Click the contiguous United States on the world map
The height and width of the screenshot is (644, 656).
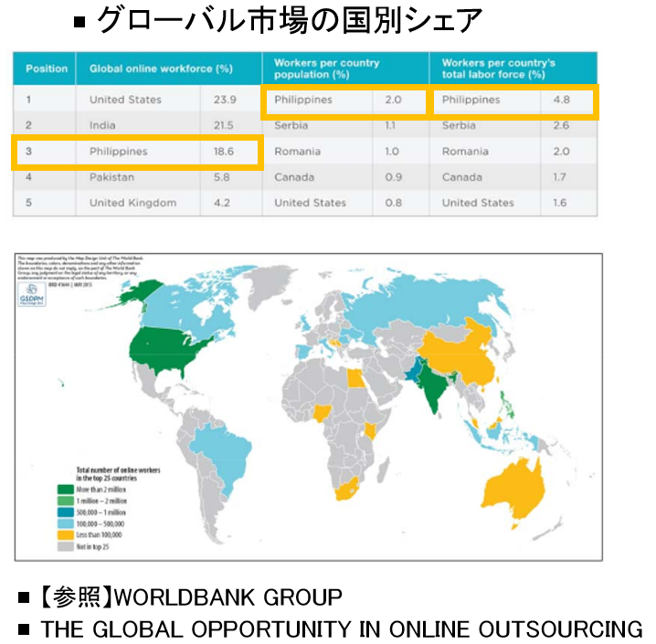pos(167,349)
